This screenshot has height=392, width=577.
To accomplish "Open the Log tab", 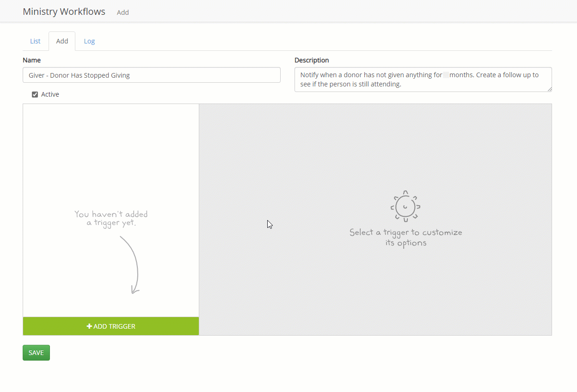I will coord(89,41).
